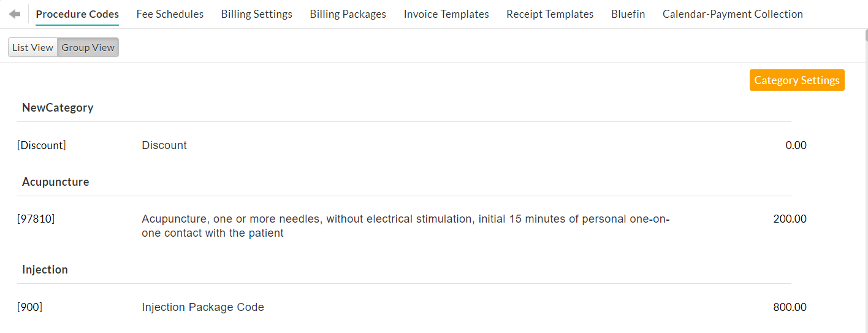Viewport: 868px width, 333px height.
Task: Select the Bluefin tab
Action: point(628,14)
